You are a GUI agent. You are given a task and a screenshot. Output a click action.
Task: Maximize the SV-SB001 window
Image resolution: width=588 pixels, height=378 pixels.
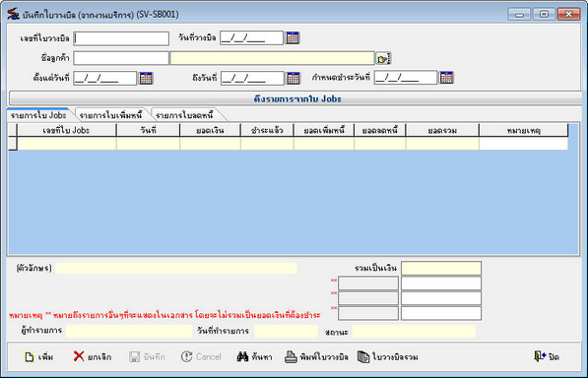(544, 14)
